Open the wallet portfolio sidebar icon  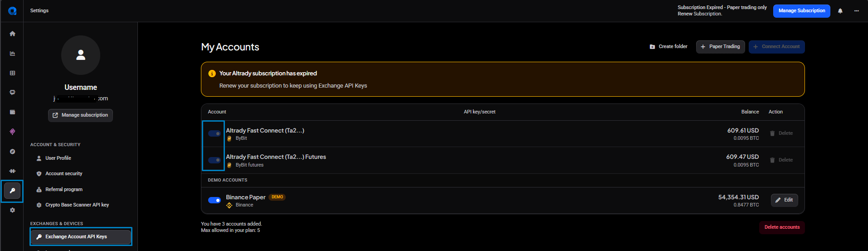pos(12,112)
